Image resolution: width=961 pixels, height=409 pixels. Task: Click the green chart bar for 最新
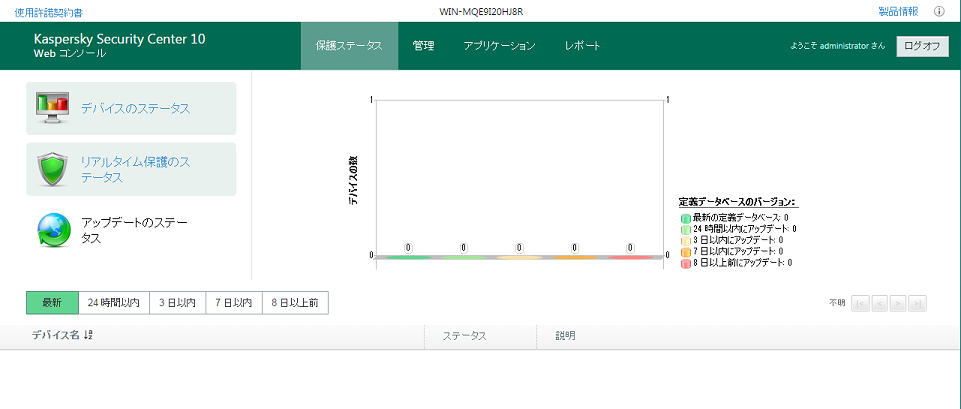[x=408, y=258]
